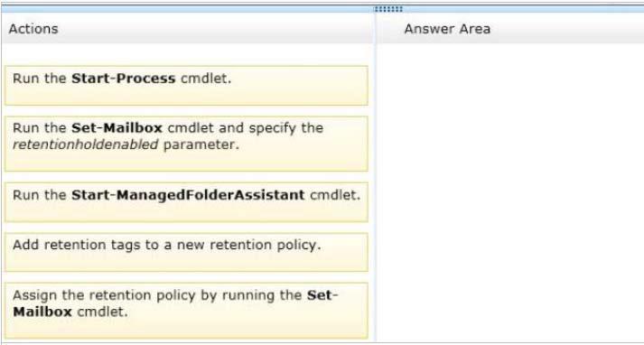Click the bold Start-ManagedFolderAssistant text
The height and width of the screenshot is (345, 644).
(188, 195)
